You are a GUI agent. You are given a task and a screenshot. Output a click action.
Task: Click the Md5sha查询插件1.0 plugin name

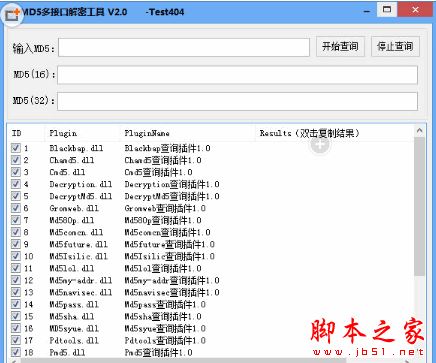[x=163, y=316]
